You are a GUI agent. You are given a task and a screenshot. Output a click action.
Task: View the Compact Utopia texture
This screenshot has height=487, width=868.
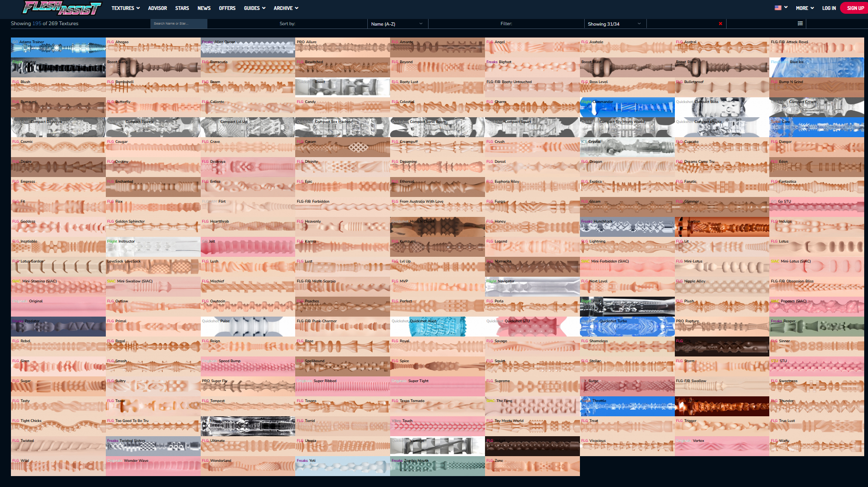[722, 127]
